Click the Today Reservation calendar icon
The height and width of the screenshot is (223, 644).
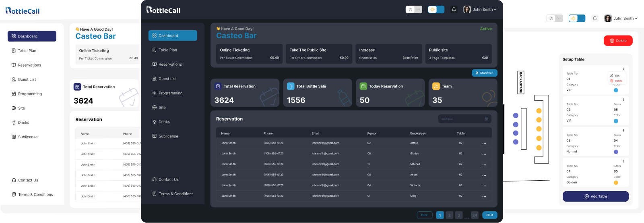[x=363, y=86]
